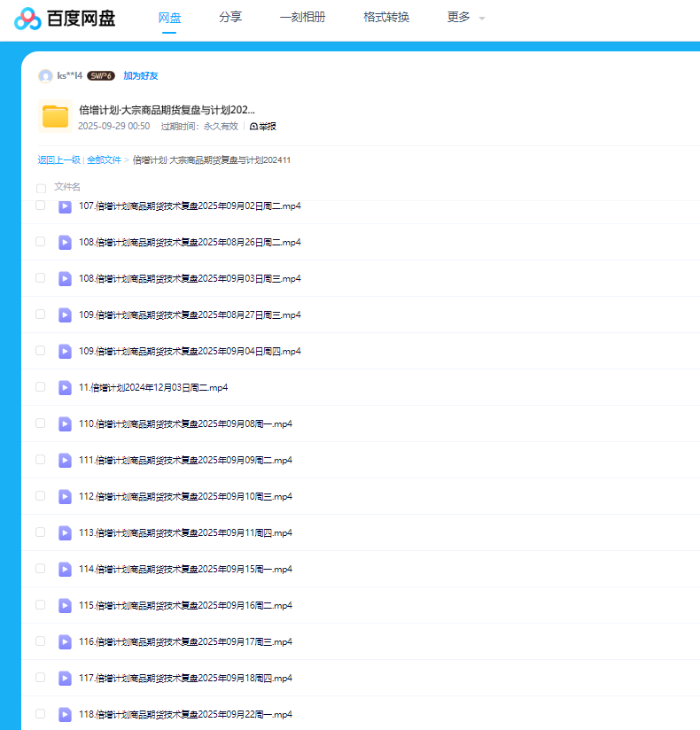Click the 加为好友 link
700x730 pixels.
pos(141,76)
